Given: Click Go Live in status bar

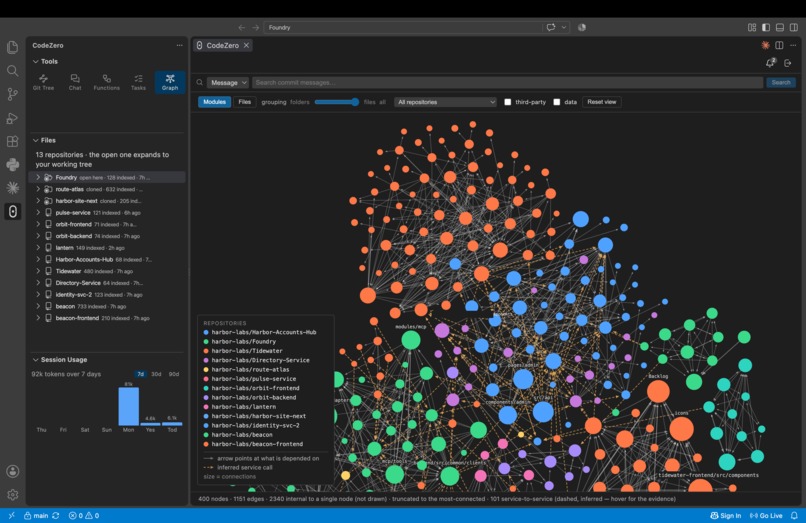Looking at the screenshot, I should (x=766, y=515).
